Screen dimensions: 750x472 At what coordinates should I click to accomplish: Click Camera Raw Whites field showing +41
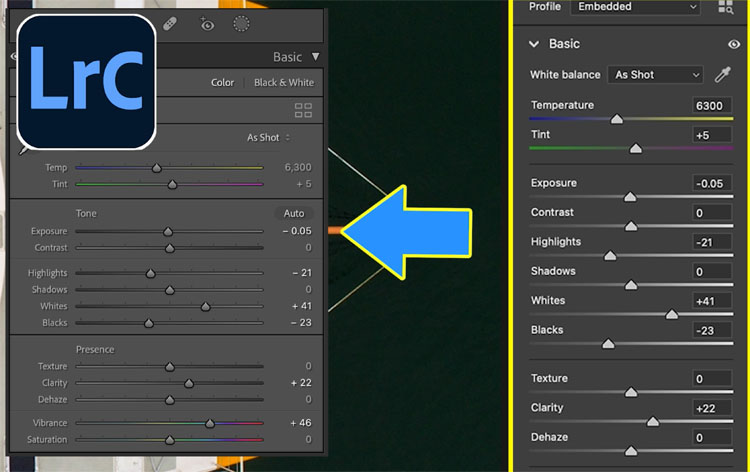click(x=712, y=301)
